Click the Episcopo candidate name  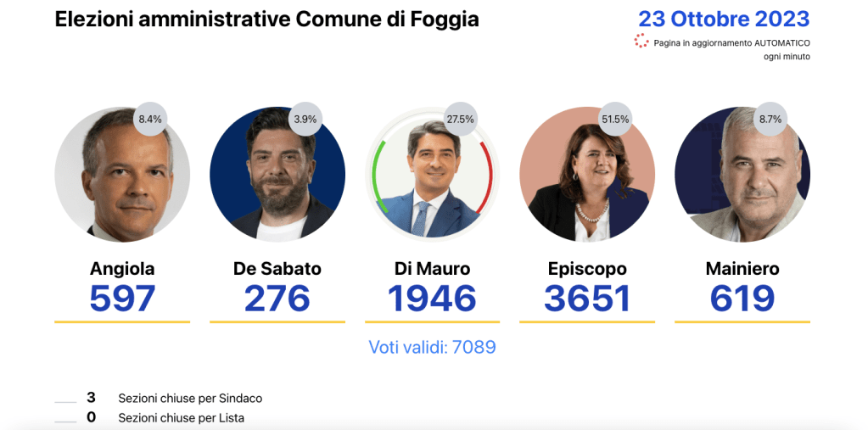pos(587,269)
